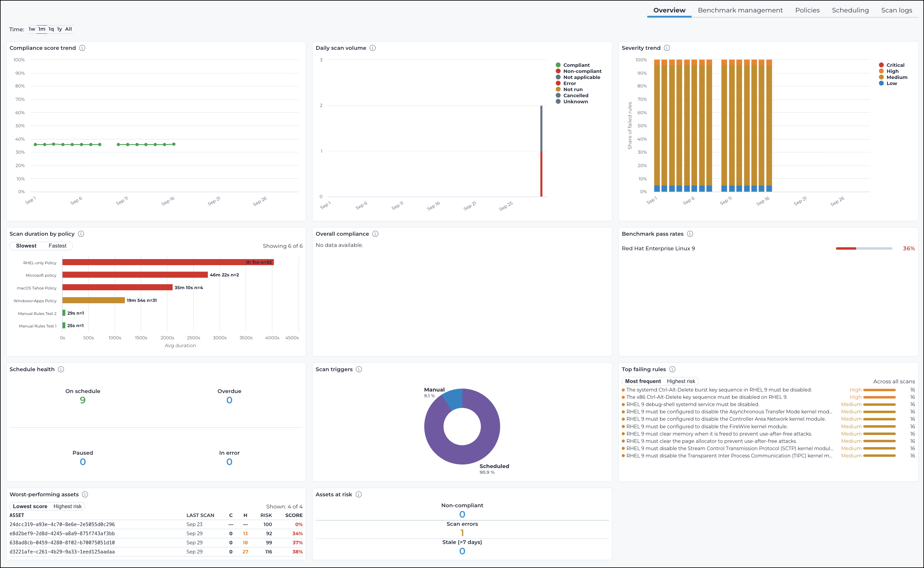
Task: Switch to the Benchmark management tab
Action: tap(740, 10)
